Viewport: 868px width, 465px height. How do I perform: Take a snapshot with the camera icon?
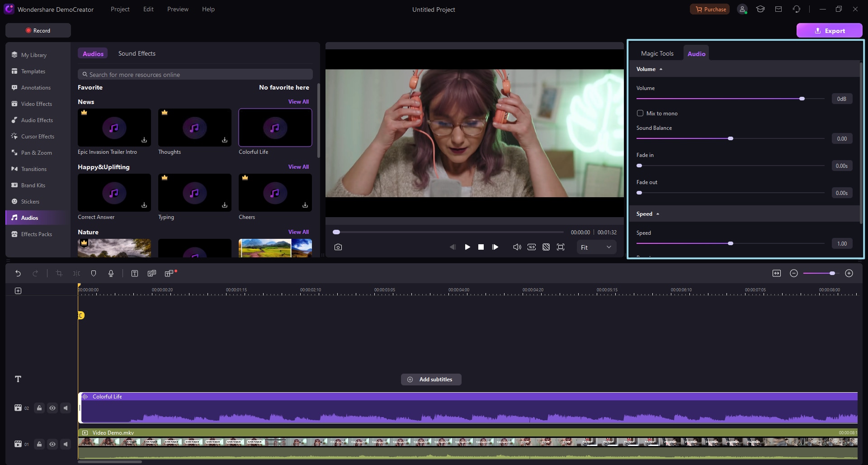pyautogui.click(x=338, y=247)
